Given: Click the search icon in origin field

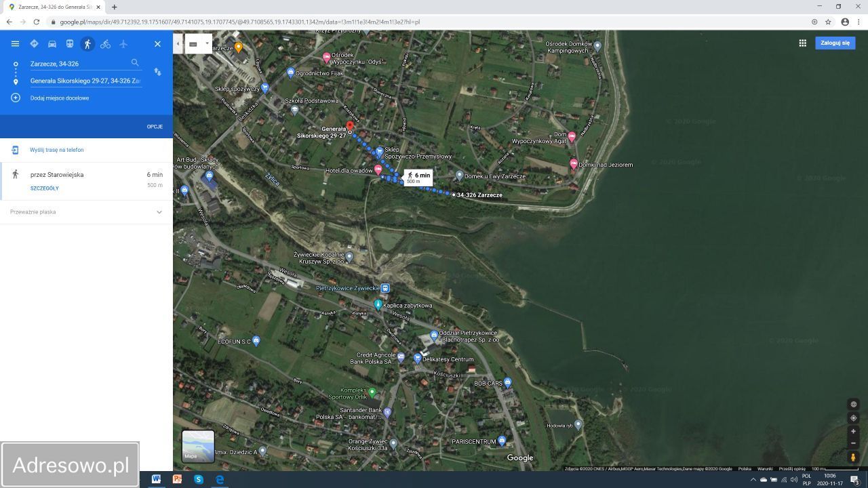Looking at the screenshot, I should (x=135, y=62).
